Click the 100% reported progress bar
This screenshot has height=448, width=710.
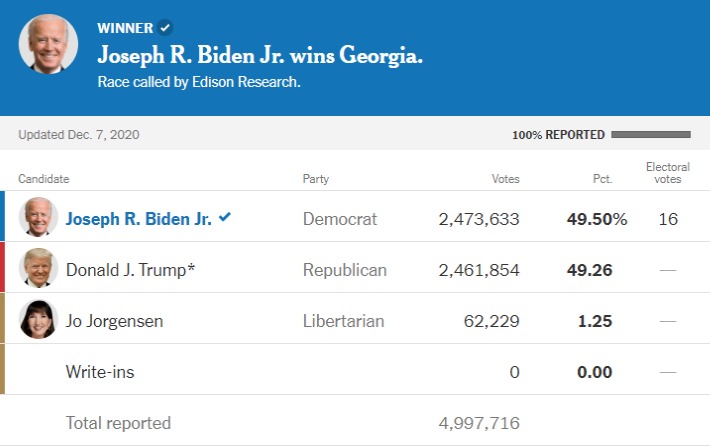(x=651, y=135)
